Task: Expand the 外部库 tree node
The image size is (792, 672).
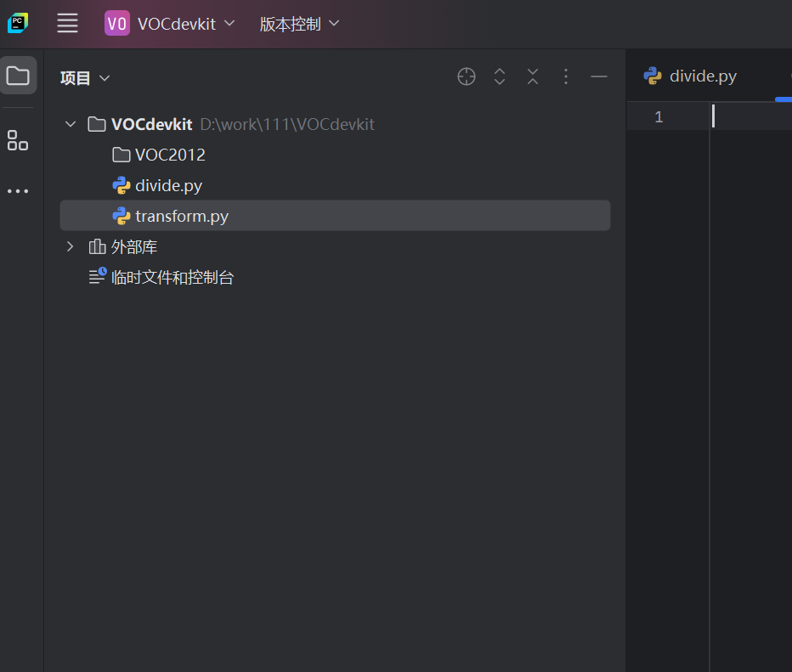Action: pyautogui.click(x=71, y=246)
